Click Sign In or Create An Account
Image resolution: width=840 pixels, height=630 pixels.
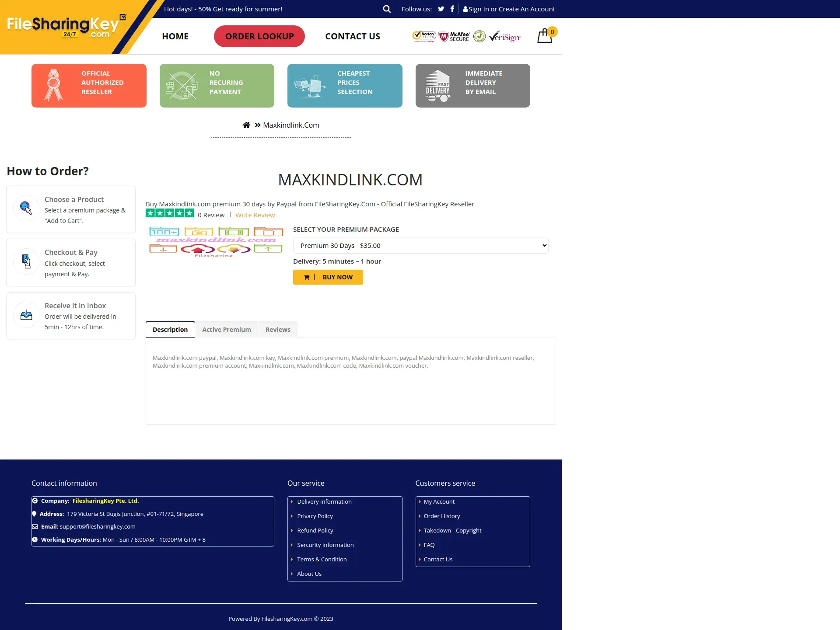point(511,9)
